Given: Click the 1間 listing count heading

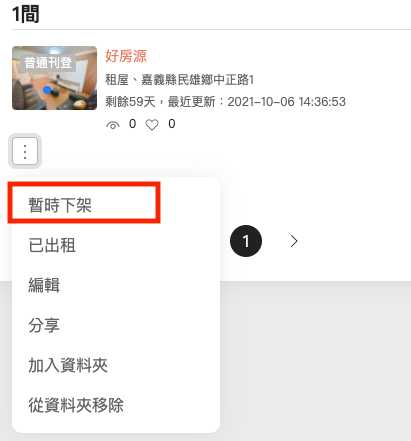Looking at the screenshot, I should point(26,14).
